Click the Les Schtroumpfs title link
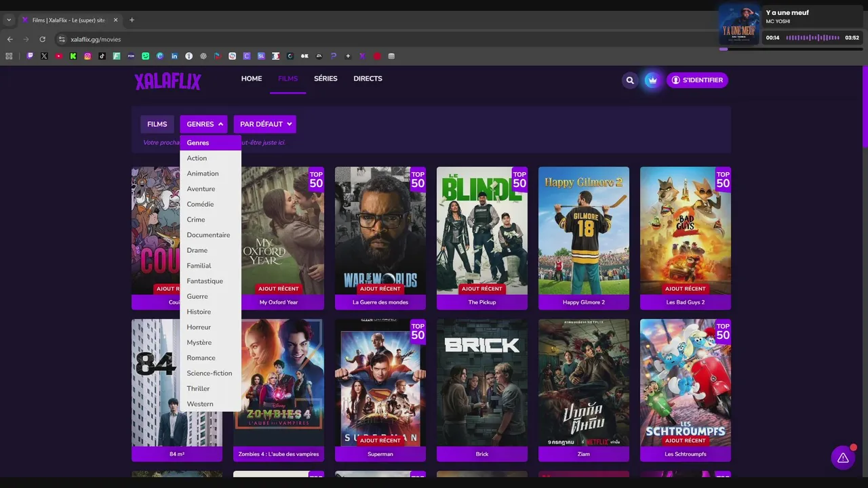The width and height of the screenshot is (868, 488). coord(686,454)
